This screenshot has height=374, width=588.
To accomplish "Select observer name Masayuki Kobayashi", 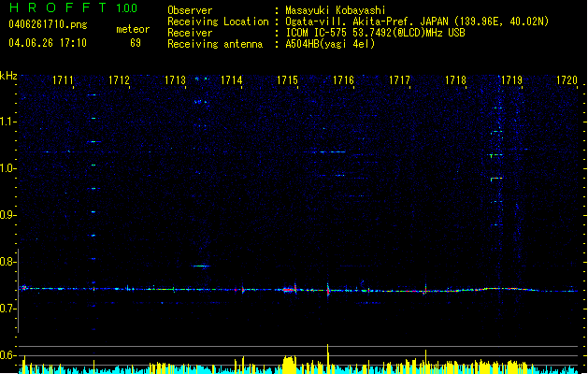I will (x=336, y=10).
